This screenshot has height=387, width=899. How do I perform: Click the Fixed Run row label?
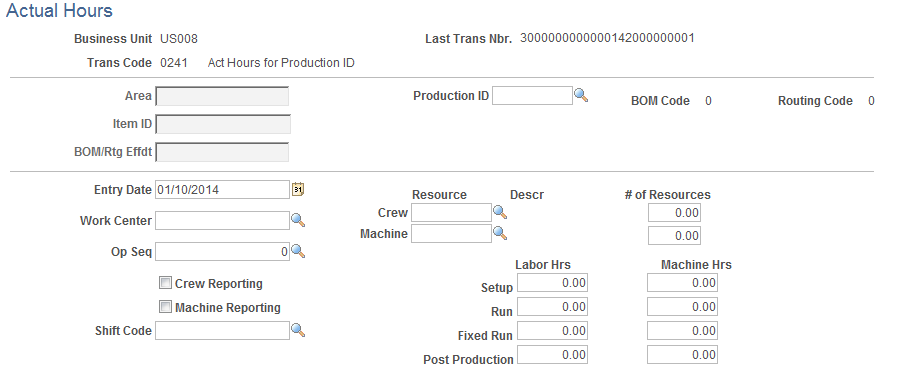[x=485, y=335]
